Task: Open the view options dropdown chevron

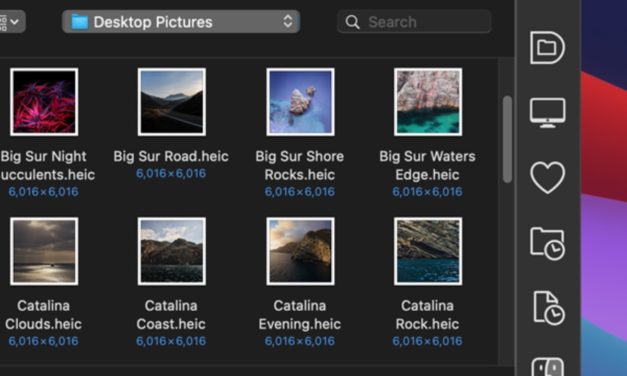Action: click(x=14, y=22)
